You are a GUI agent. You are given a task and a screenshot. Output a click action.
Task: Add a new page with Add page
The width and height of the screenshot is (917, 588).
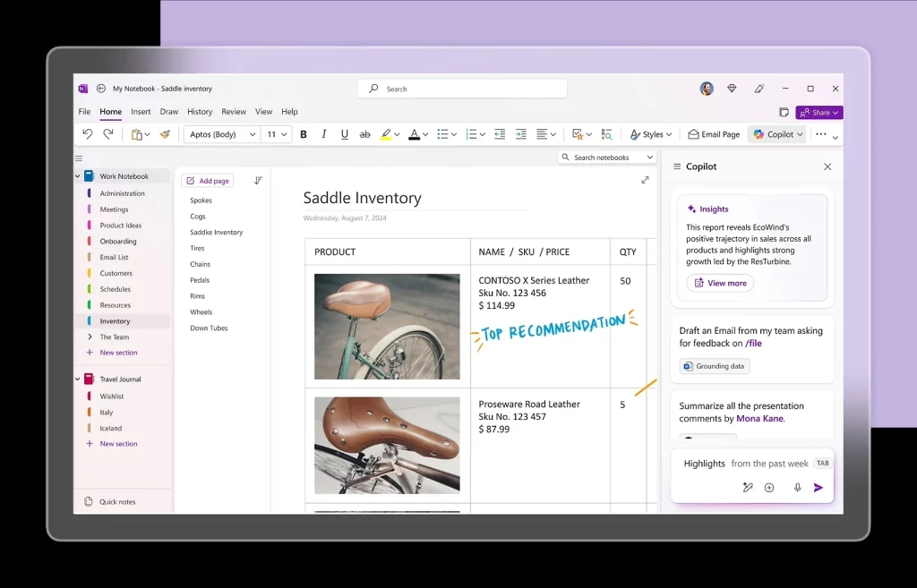coord(207,180)
